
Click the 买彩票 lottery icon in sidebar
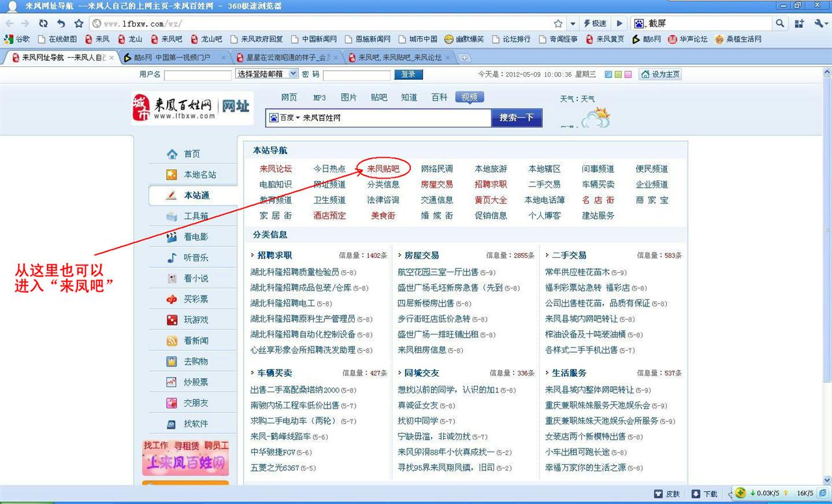click(172, 299)
